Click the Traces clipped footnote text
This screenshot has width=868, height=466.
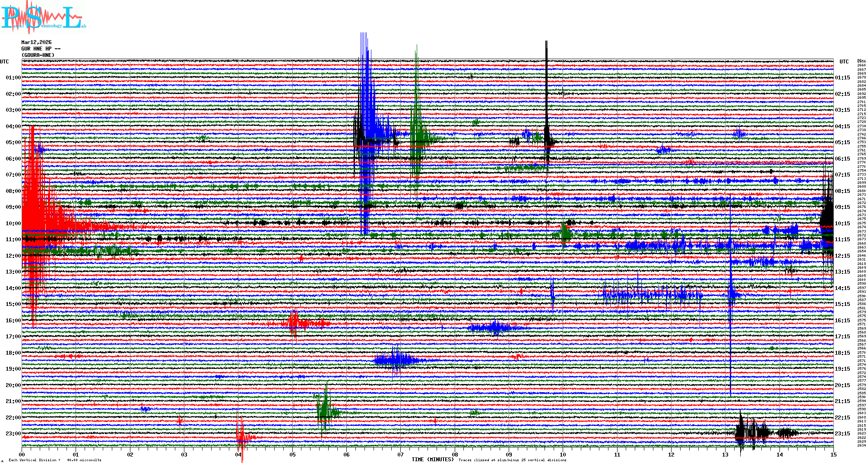(x=512, y=460)
